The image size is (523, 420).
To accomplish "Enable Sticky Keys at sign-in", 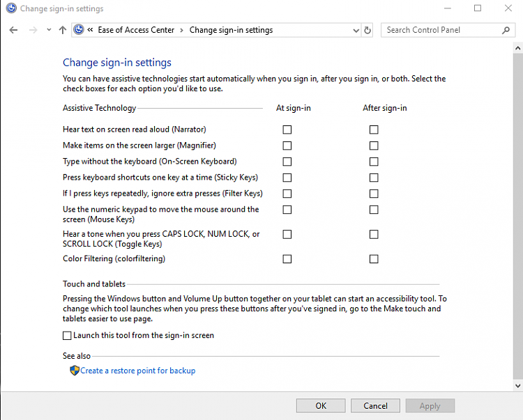I will pos(287,178).
